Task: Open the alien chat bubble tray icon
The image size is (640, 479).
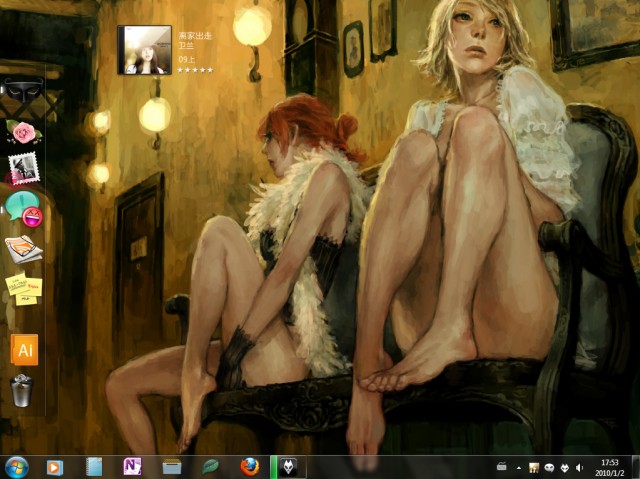Action: tap(549, 468)
